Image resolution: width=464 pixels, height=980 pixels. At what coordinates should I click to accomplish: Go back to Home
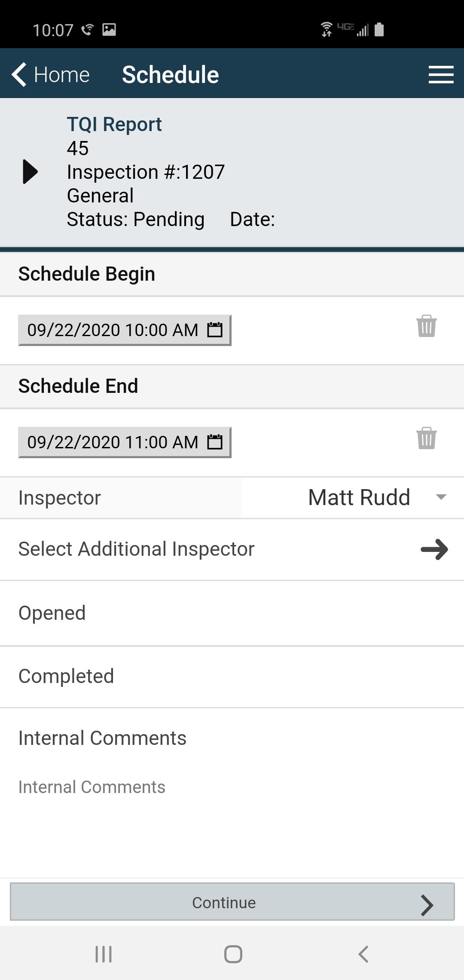tap(51, 74)
